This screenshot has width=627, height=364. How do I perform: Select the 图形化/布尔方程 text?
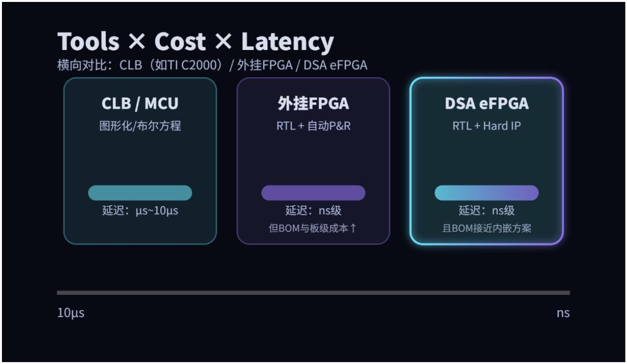[x=140, y=126]
